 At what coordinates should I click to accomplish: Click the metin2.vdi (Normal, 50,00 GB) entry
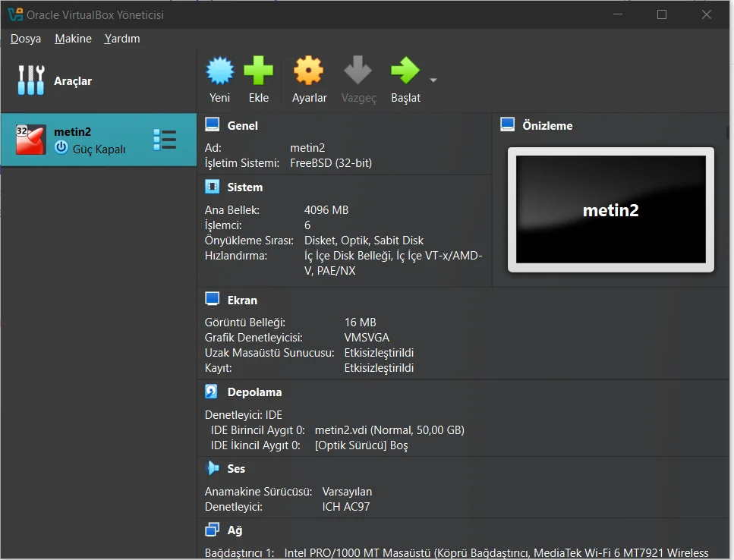389,430
